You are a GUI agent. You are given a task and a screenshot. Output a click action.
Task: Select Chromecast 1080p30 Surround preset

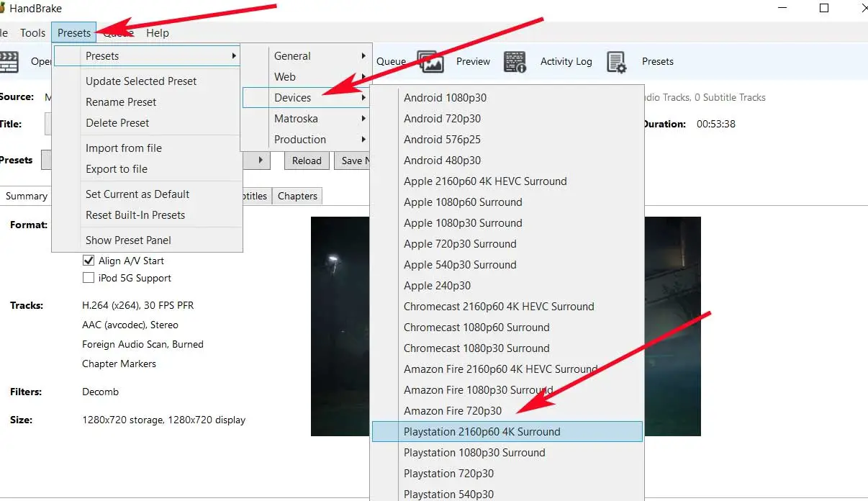tap(507, 348)
